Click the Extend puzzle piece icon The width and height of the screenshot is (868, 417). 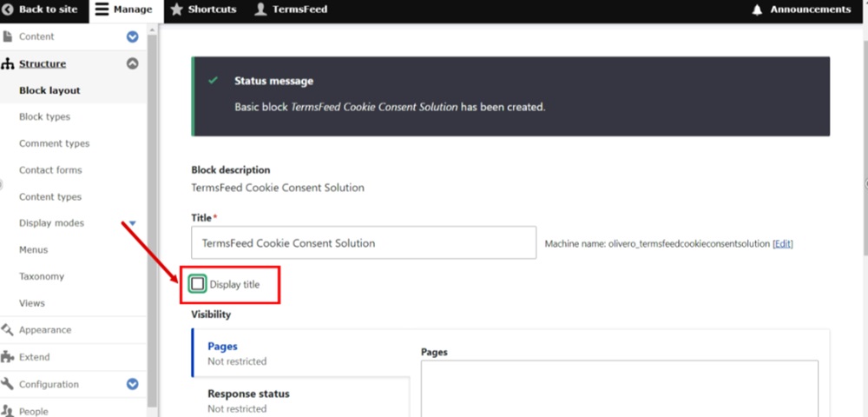coord(7,357)
